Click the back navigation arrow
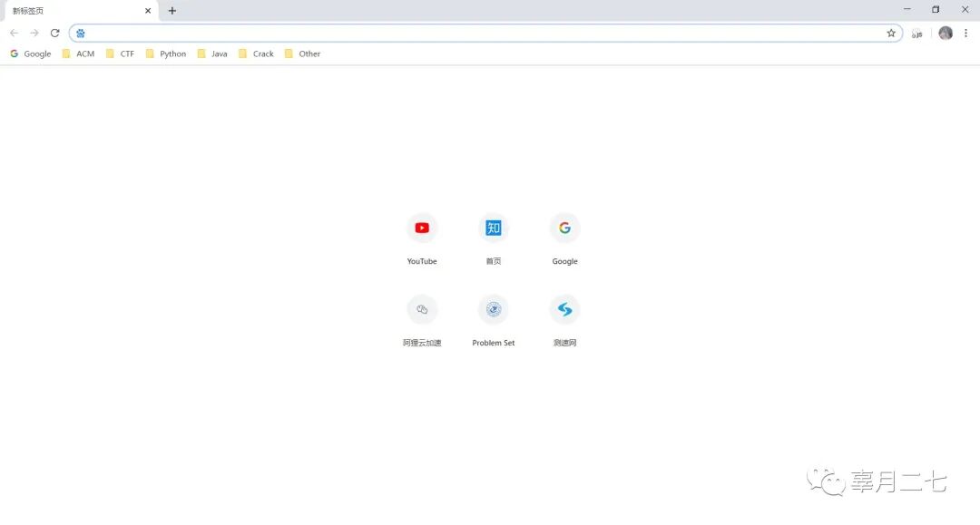 [15, 33]
